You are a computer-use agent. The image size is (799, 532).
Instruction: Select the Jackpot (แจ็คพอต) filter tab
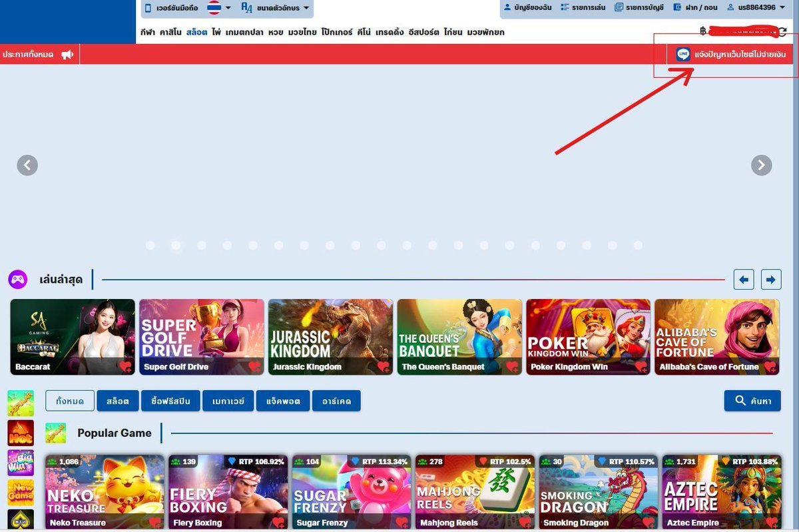282,401
